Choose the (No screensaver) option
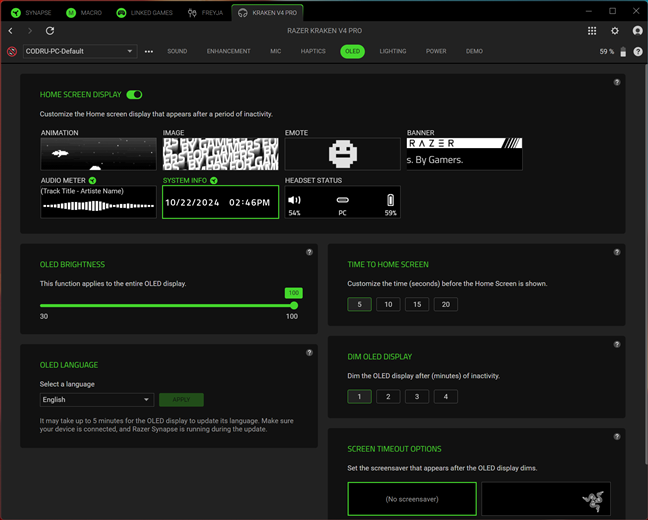Viewport: 648px width, 520px height. pos(412,499)
